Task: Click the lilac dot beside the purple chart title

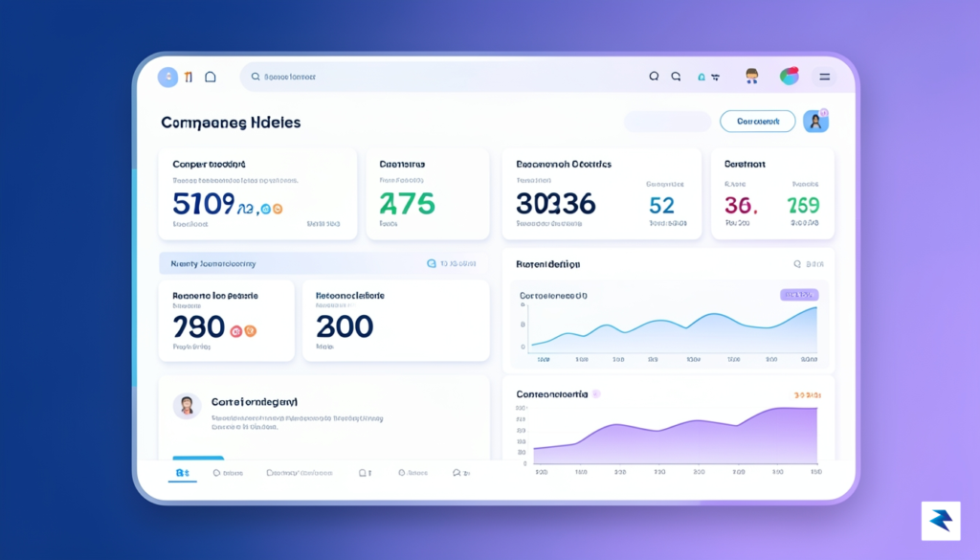Action: click(x=596, y=393)
